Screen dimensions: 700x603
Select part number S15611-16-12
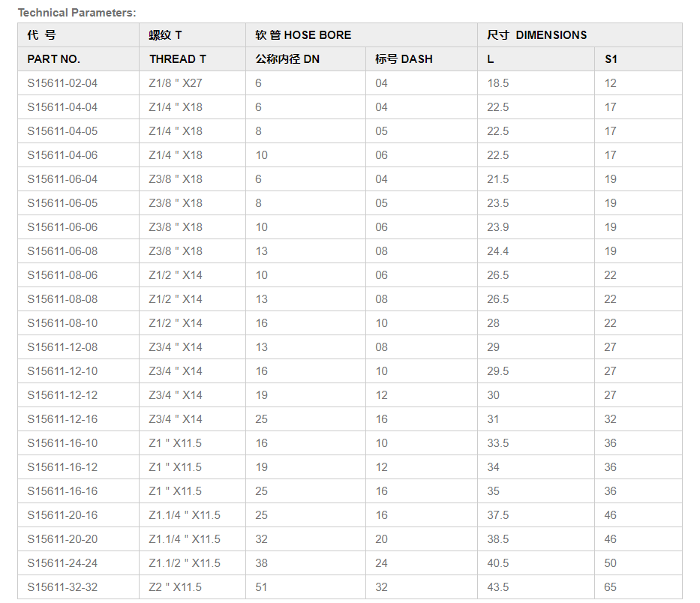(x=62, y=467)
